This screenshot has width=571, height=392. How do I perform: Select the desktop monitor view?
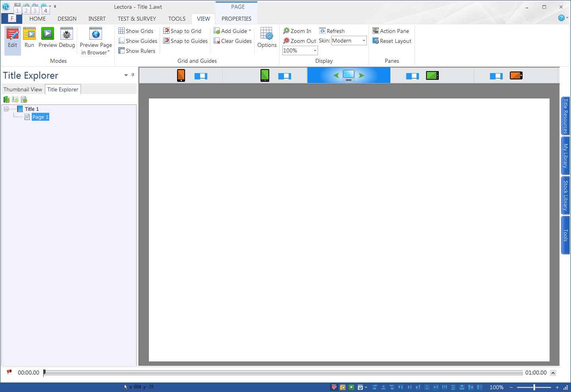[349, 75]
